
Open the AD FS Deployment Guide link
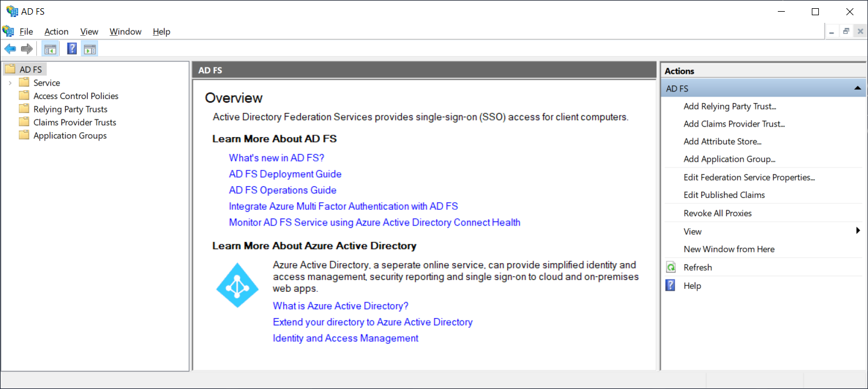[285, 174]
